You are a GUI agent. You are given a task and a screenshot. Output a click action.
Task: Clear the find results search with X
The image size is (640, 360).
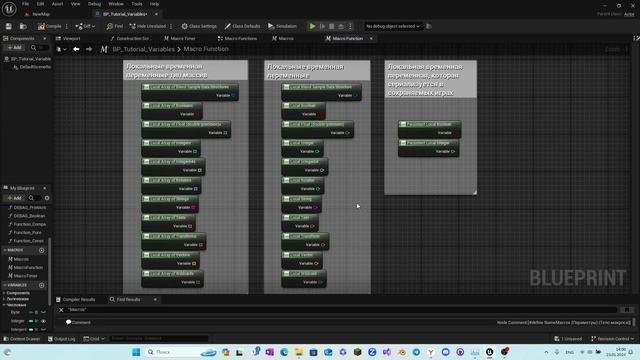61,310
